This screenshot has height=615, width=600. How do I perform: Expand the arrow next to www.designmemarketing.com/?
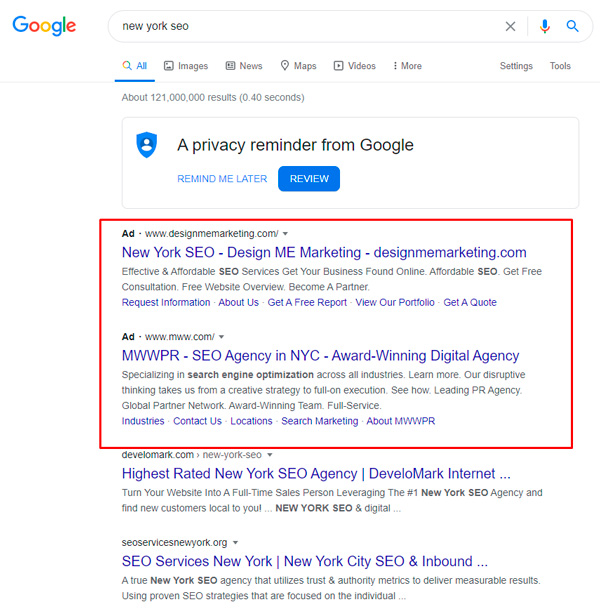coord(285,234)
